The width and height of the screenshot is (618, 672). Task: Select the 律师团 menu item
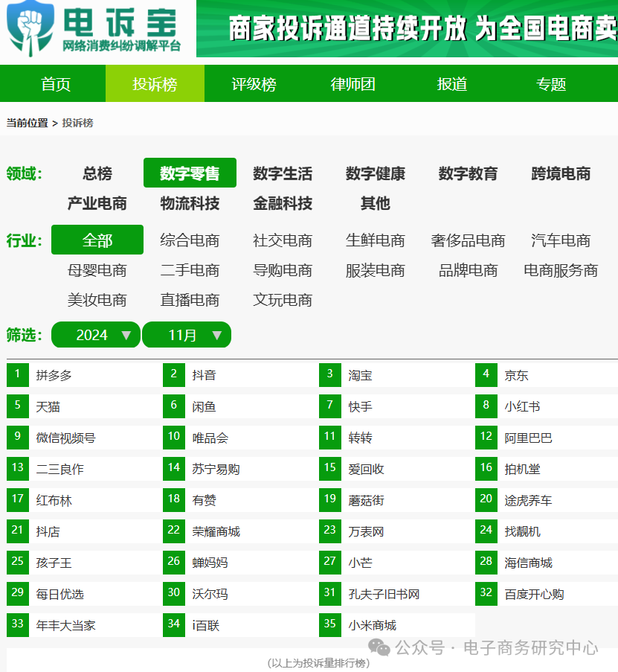click(x=353, y=83)
